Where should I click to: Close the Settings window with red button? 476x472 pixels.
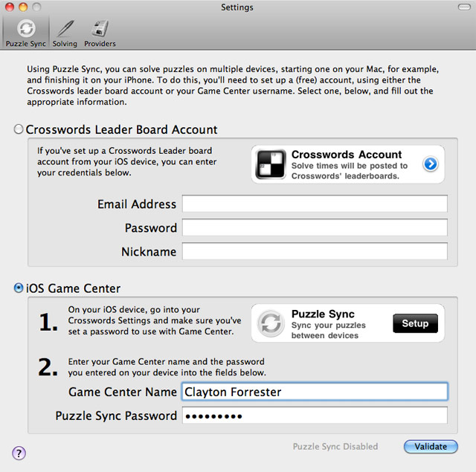[x=10, y=7]
